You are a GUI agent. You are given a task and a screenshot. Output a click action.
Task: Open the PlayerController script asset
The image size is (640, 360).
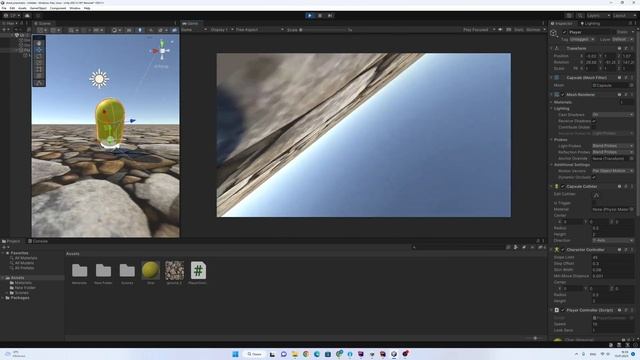click(198, 270)
